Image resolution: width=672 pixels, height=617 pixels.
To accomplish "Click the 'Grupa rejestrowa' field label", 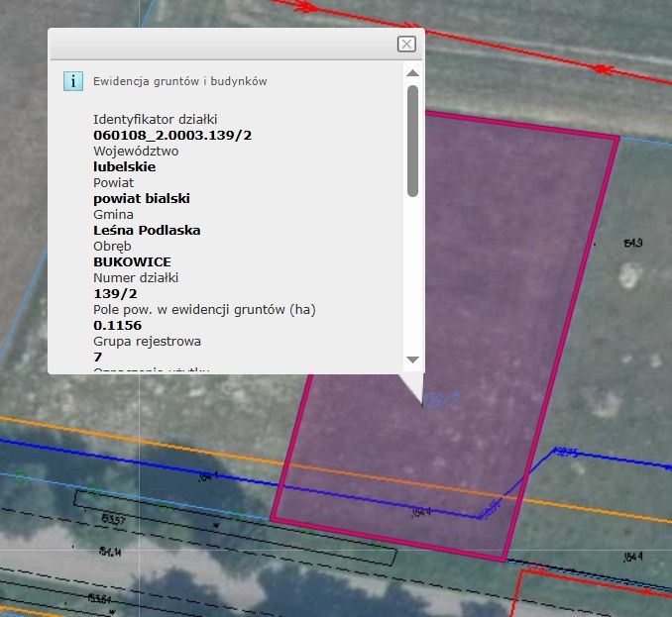I will point(147,341).
